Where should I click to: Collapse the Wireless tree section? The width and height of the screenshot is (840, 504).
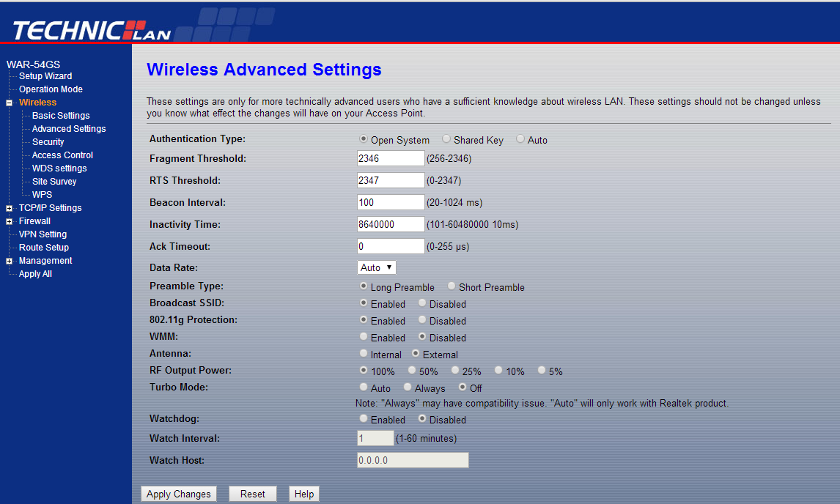(9, 103)
